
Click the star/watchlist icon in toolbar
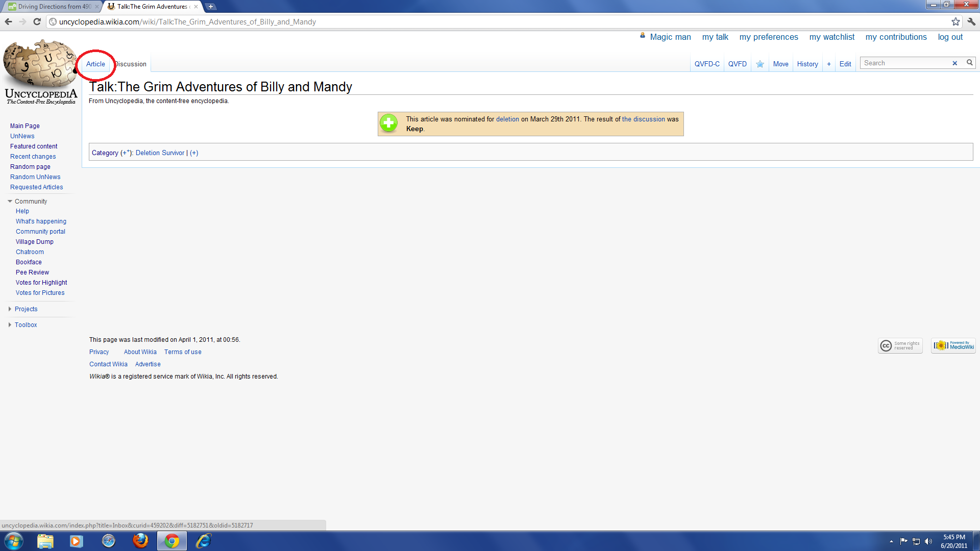coord(759,63)
